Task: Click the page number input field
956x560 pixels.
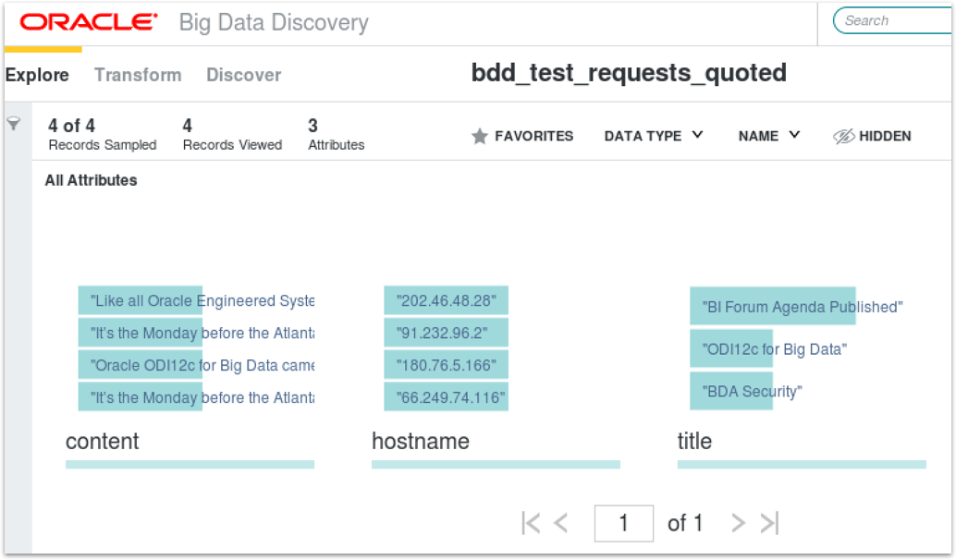Action: pos(624,523)
